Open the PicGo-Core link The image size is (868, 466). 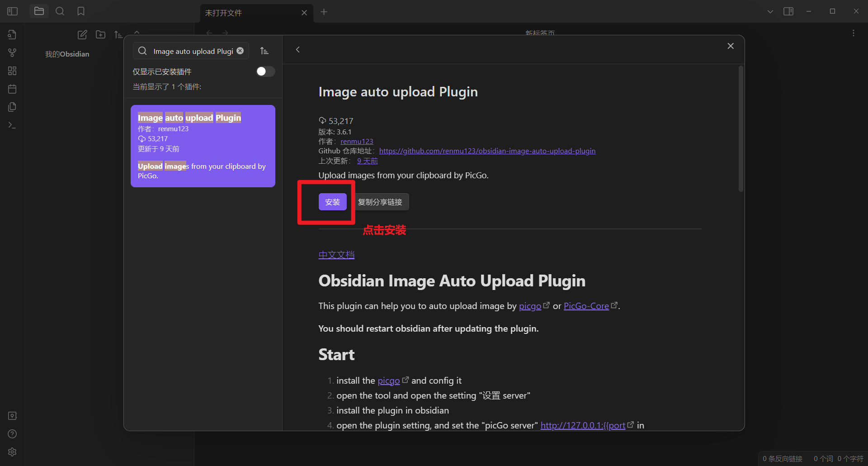(586, 306)
